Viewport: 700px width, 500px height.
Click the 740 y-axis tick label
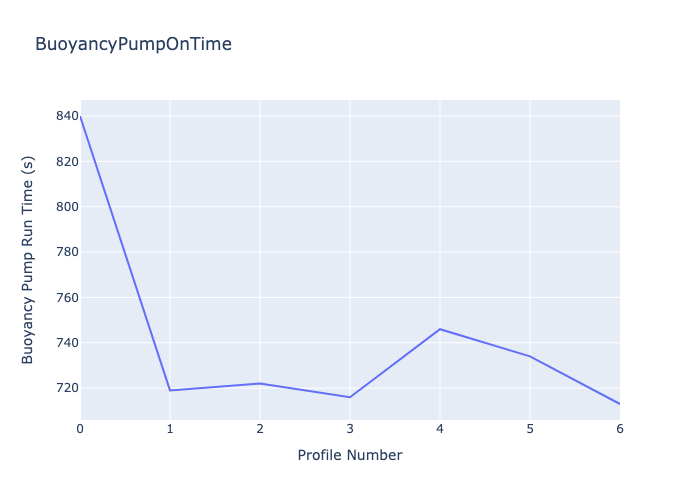click(x=67, y=343)
